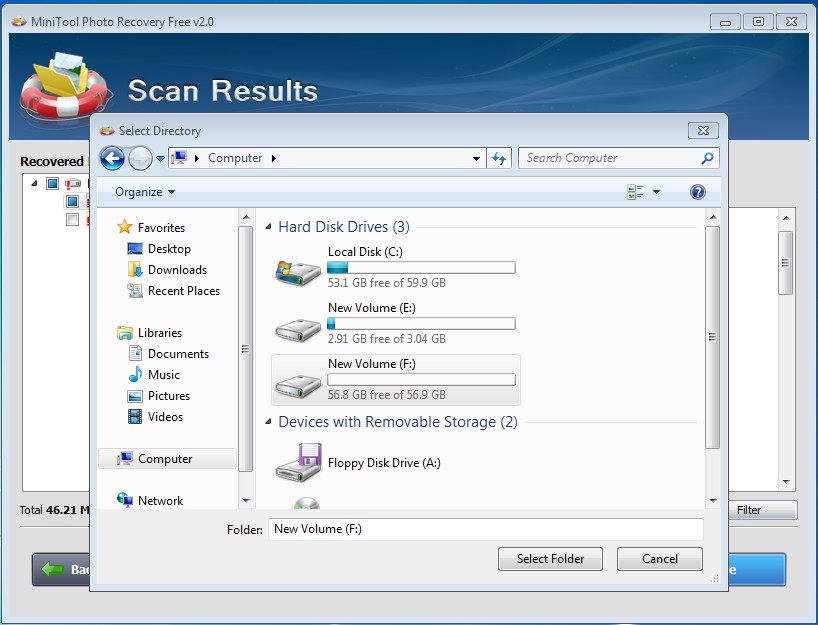Click the Cancel button
This screenshot has height=625, width=818.
click(660, 559)
